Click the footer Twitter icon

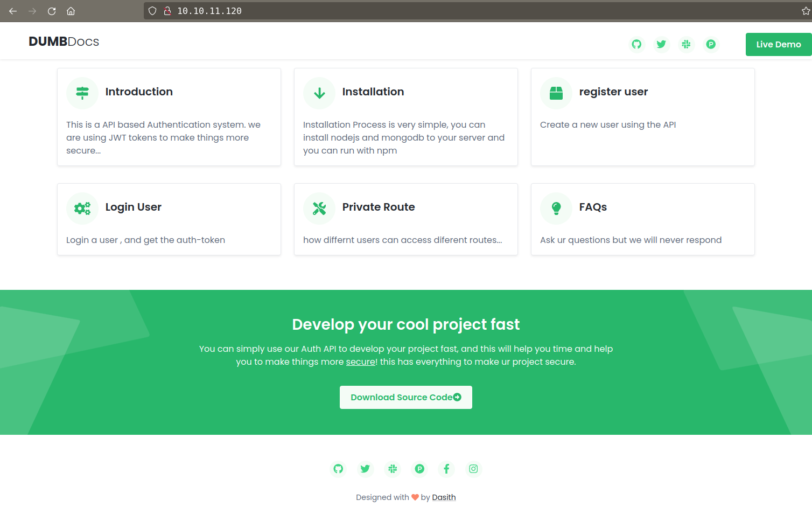pos(365,469)
